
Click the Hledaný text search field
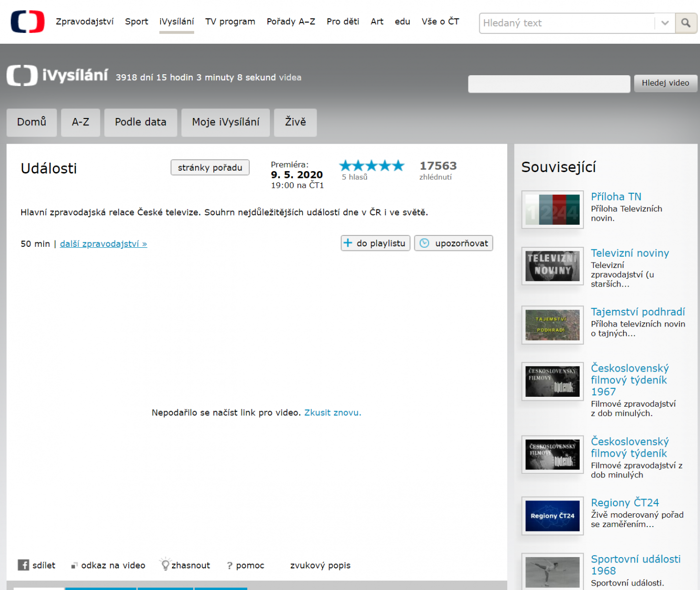tap(567, 23)
